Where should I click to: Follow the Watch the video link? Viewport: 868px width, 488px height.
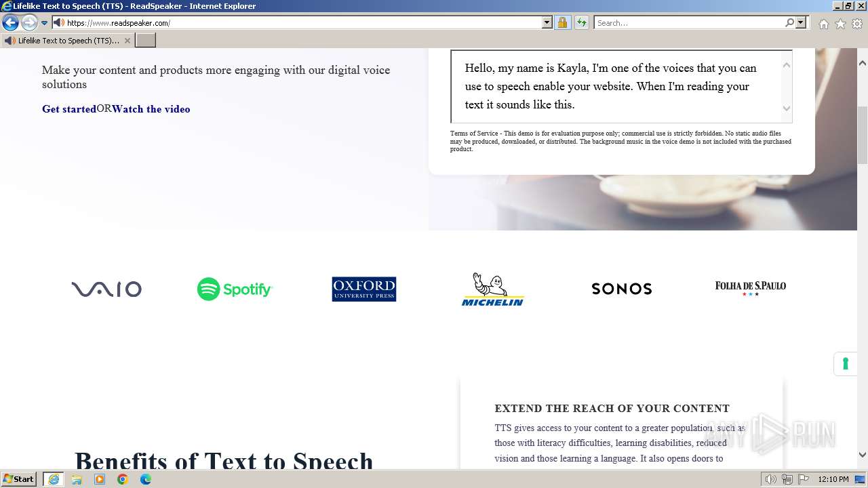click(x=151, y=109)
